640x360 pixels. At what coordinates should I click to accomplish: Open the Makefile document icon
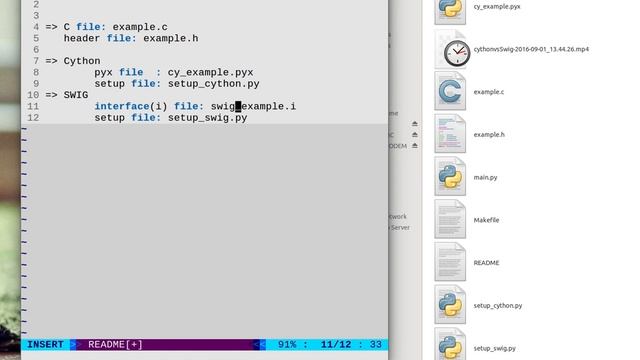450,220
